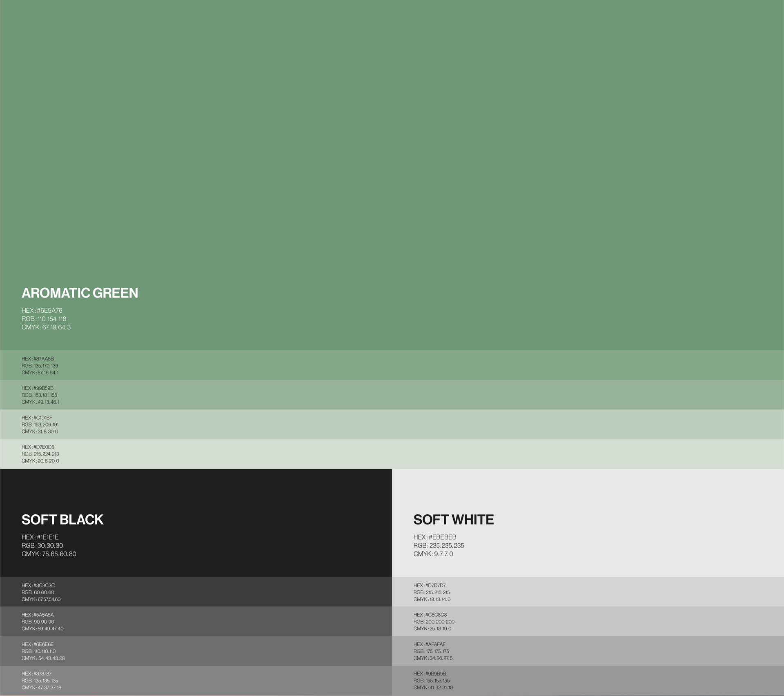The width and height of the screenshot is (784, 696).
Task: Select the AROMATIC GREEN heading text
Action: pyautogui.click(x=80, y=293)
